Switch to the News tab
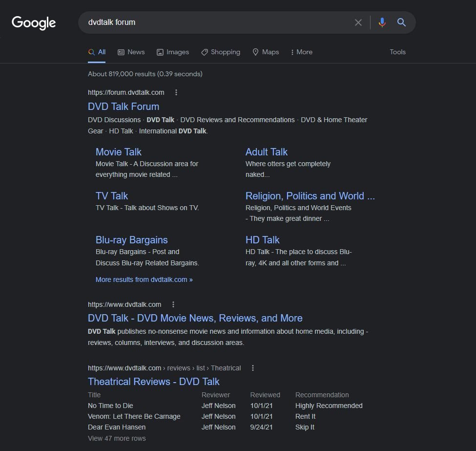The height and width of the screenshot is (451, 476). (131, 52)
